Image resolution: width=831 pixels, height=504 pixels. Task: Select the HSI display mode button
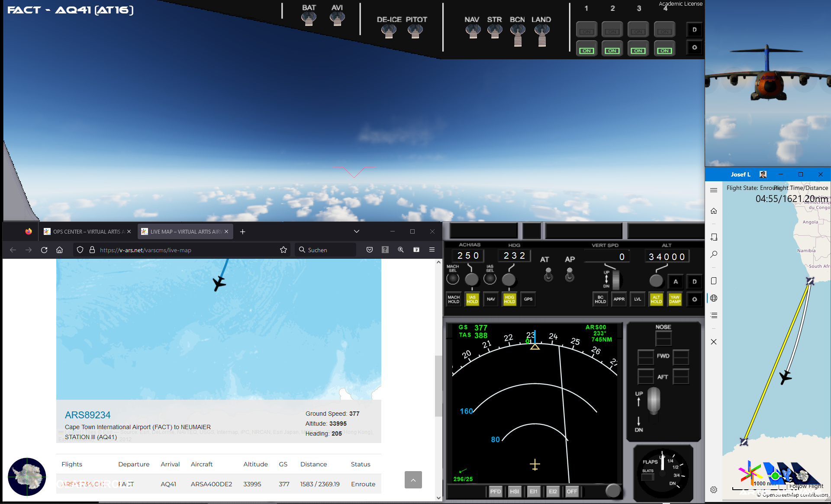[x=514, y=491]
